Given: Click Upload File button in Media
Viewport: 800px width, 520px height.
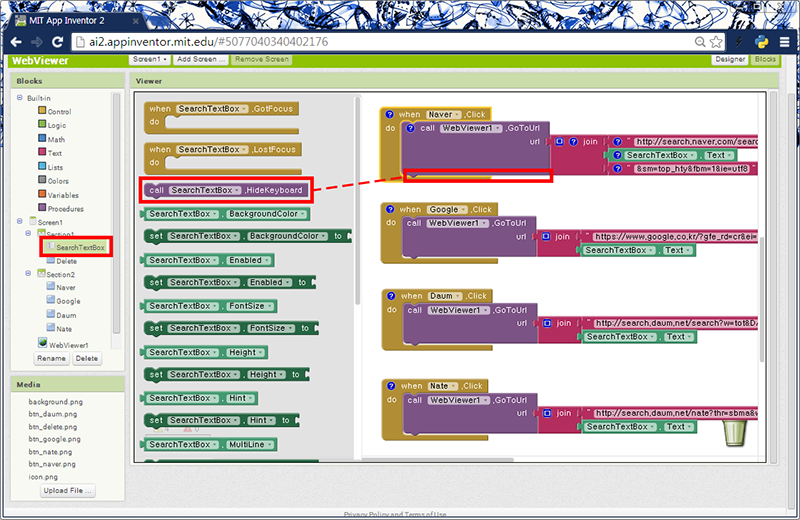Looking at the screenshot, I should [67, 490].
